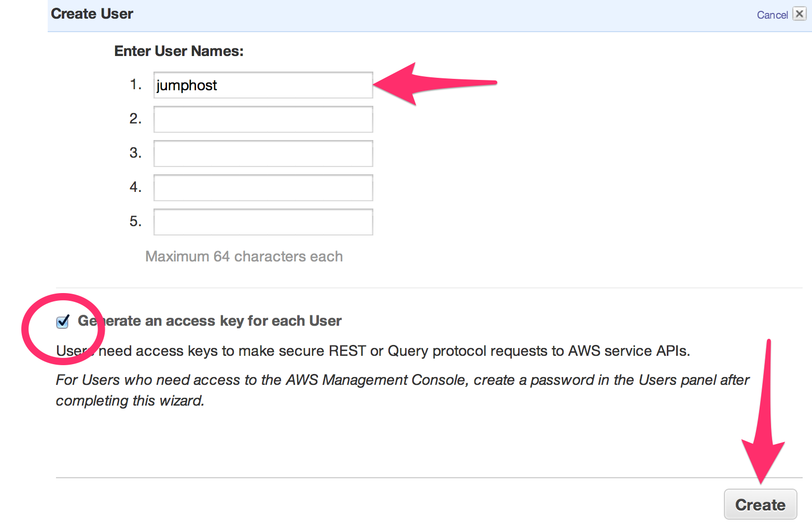Focus the fifth user name input field
Viewport: 812px width, 527px height.
click(263, 222)
